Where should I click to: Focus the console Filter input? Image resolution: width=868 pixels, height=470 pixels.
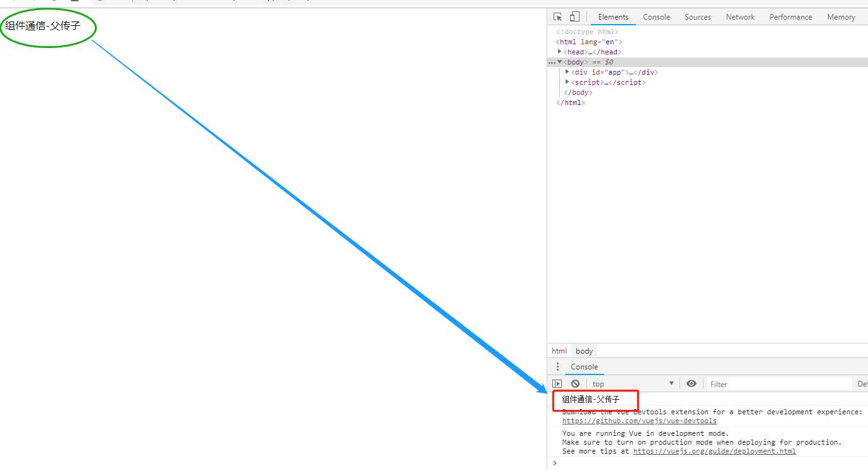click(779, 384)
